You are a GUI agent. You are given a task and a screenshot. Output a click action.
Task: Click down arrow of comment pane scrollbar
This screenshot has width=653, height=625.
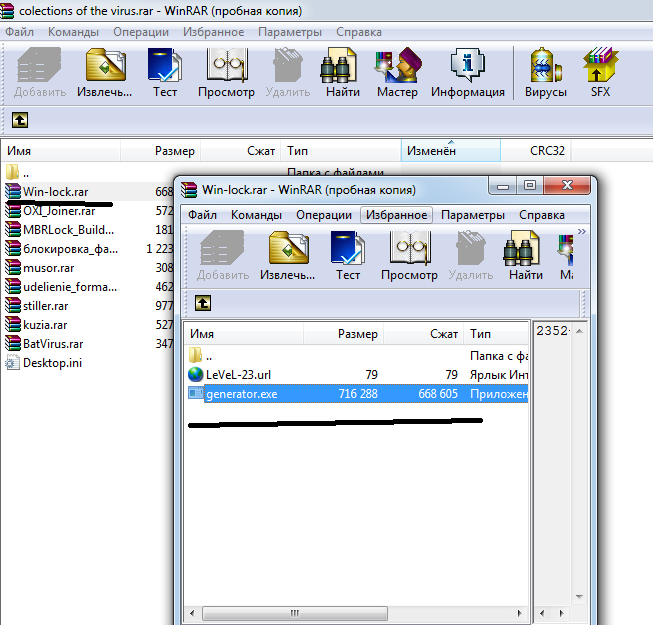pos(579,597)
